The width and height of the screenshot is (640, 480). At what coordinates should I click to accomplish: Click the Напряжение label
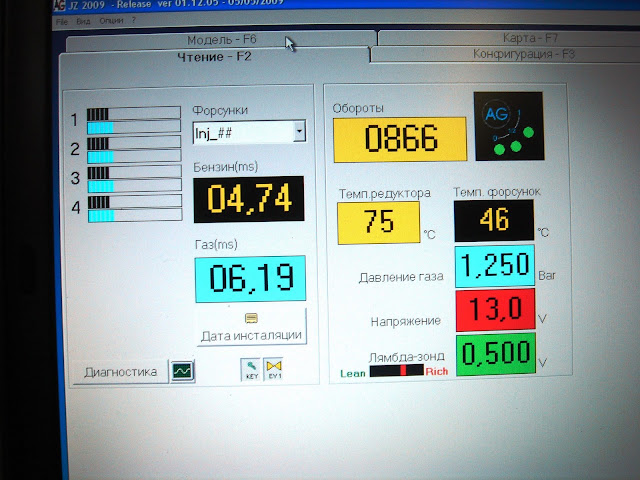click(x=405, y=321)
